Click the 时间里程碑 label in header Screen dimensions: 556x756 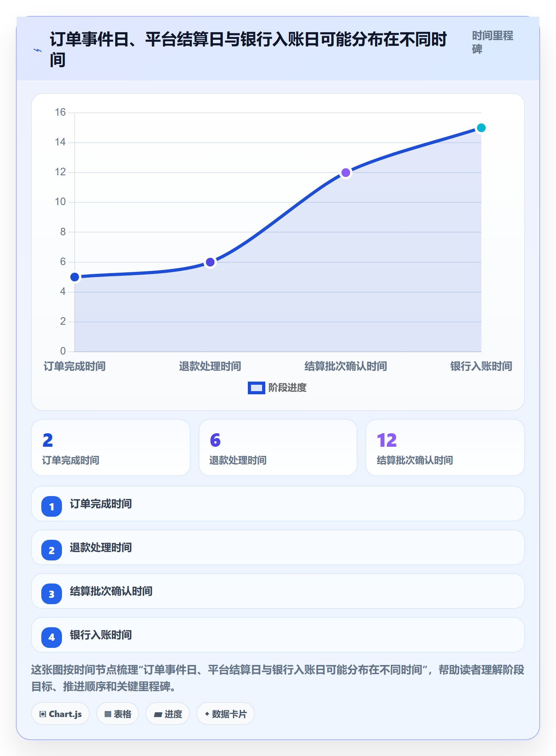[492, 42]
